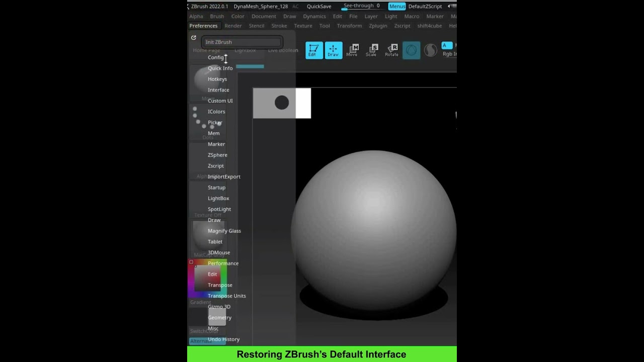Screen dimensions: 644x362
Task: Activate the Draw mode icon
Action: [x=333, y=50]
